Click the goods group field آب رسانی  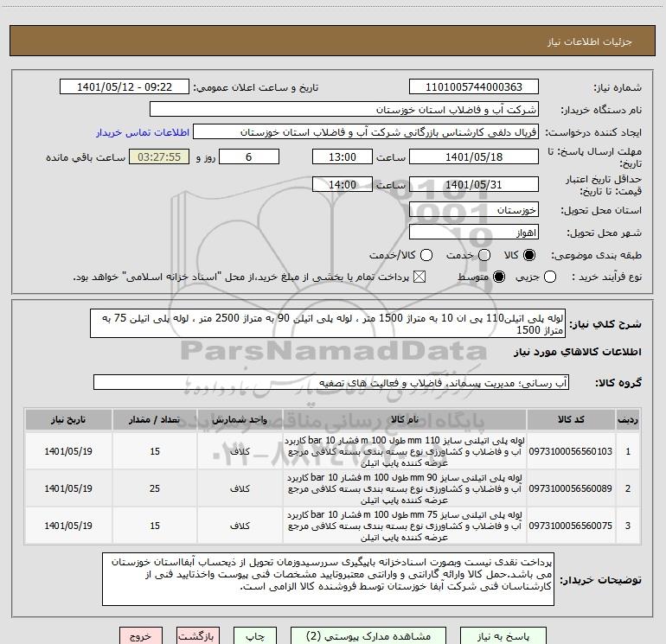(x=331, y=382)
